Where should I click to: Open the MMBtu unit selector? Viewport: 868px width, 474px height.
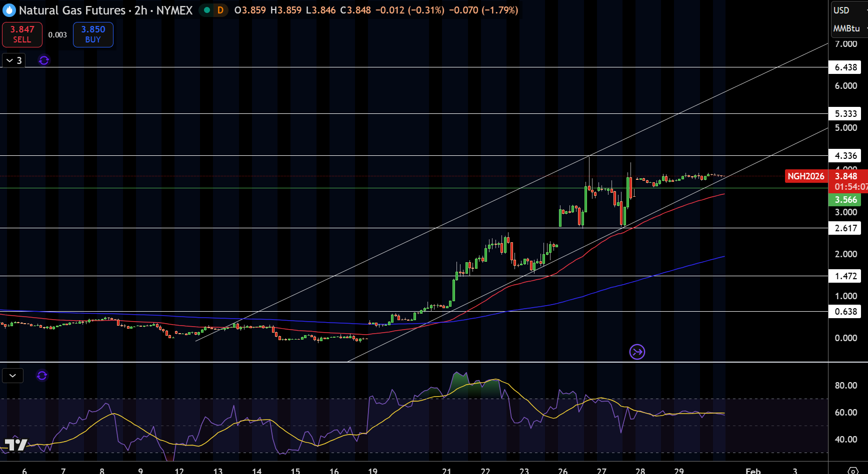pos(847,28)
